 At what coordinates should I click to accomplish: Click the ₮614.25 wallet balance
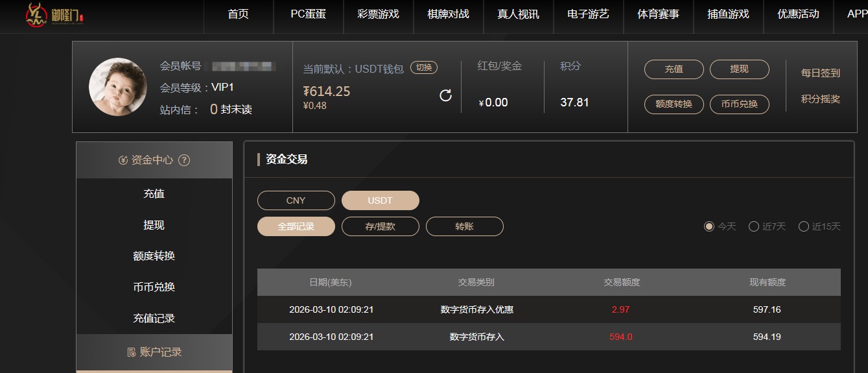pos(327,91)
